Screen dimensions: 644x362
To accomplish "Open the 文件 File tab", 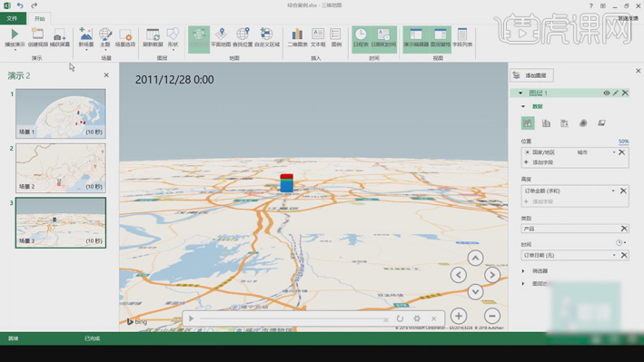I will click(13, 18).
